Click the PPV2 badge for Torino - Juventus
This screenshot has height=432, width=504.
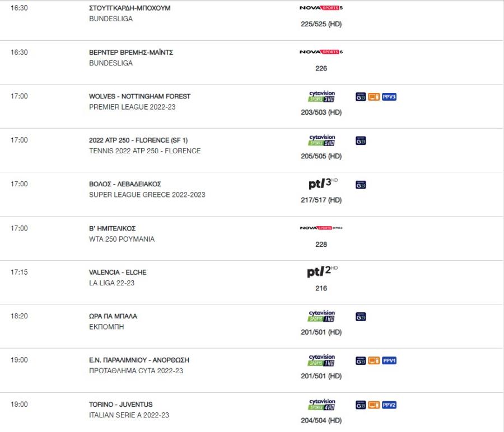[389, 405]
